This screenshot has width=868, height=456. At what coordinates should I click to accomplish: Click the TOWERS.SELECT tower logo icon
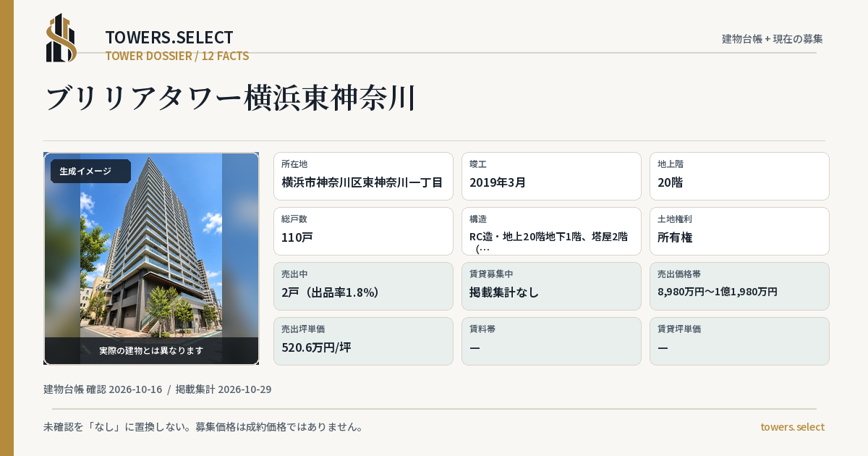[61, 38]
